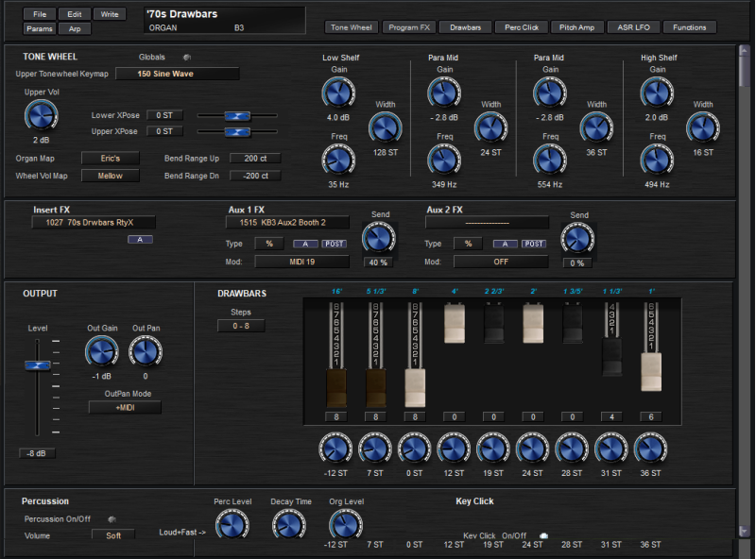Click the Out Gain knob
Viewport: 756px width, 559px height.
pyautogui.click(x=100, y=351)
